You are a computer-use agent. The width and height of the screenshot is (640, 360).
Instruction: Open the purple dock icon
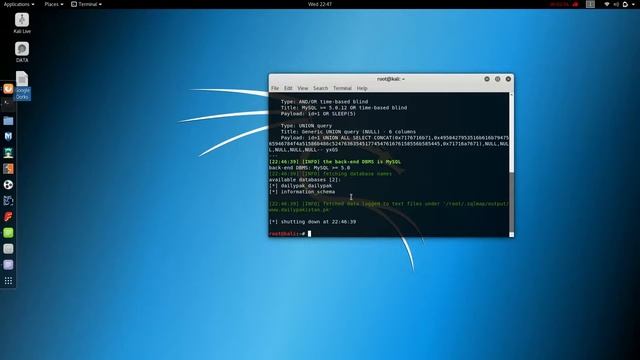pyautogui.click(x=8, y=265)
